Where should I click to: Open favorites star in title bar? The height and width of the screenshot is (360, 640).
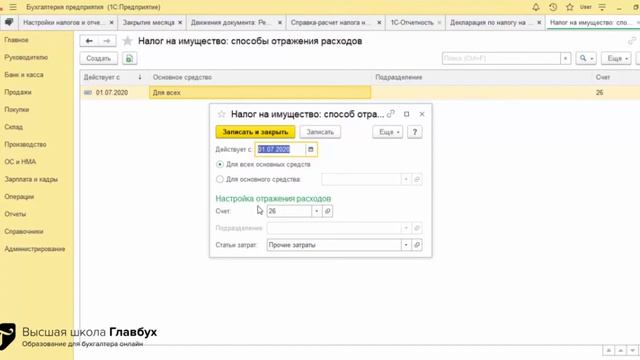(570, 7)
